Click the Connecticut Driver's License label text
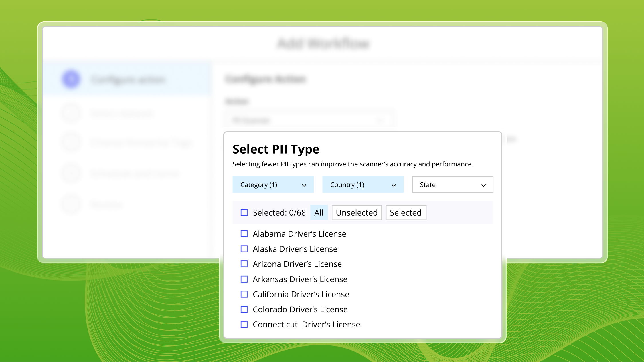644x362 pixels. 306,325
